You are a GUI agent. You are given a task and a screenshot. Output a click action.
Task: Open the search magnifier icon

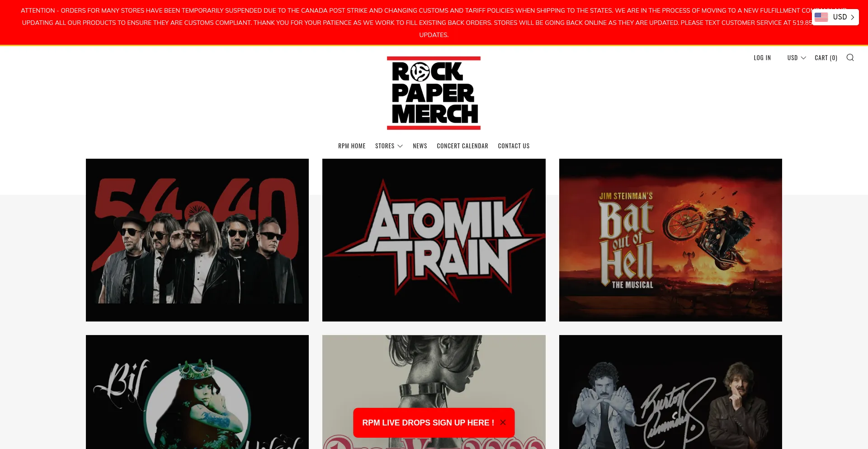[850, 57]
